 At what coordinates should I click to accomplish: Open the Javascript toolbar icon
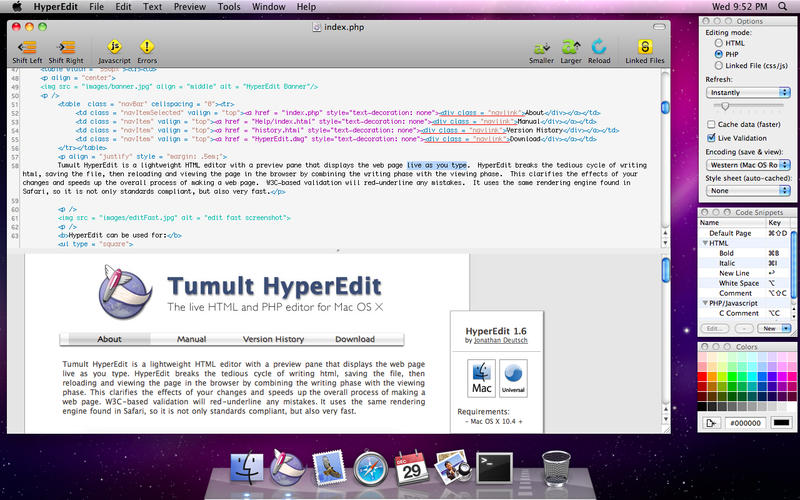(x=114, y=47)
